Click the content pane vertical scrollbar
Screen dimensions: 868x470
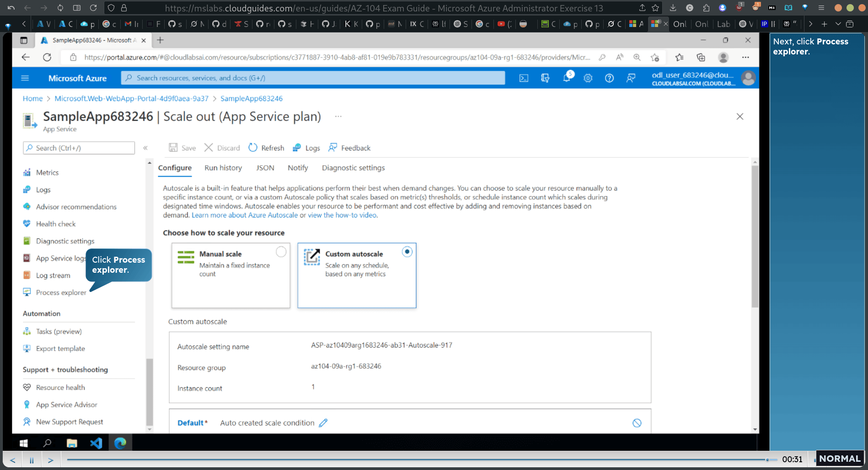click(x=755, y=236)
